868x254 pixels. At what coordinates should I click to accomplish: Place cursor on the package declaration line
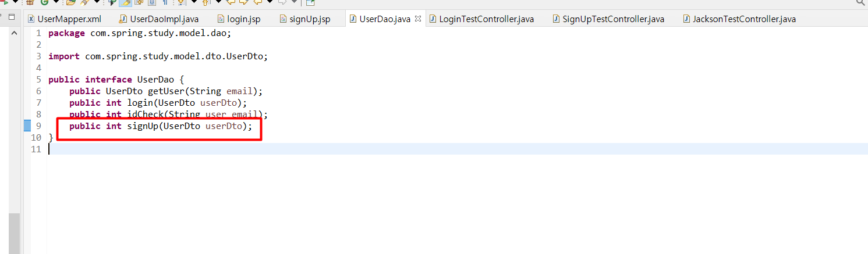click(140, 33)
